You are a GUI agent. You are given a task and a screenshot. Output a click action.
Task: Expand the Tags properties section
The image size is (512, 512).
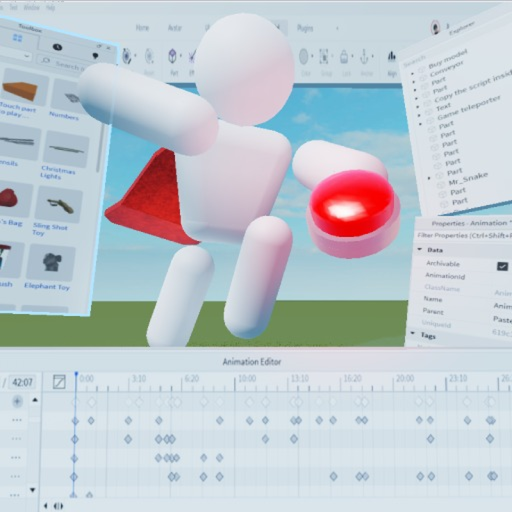click(x=413, y=333)
